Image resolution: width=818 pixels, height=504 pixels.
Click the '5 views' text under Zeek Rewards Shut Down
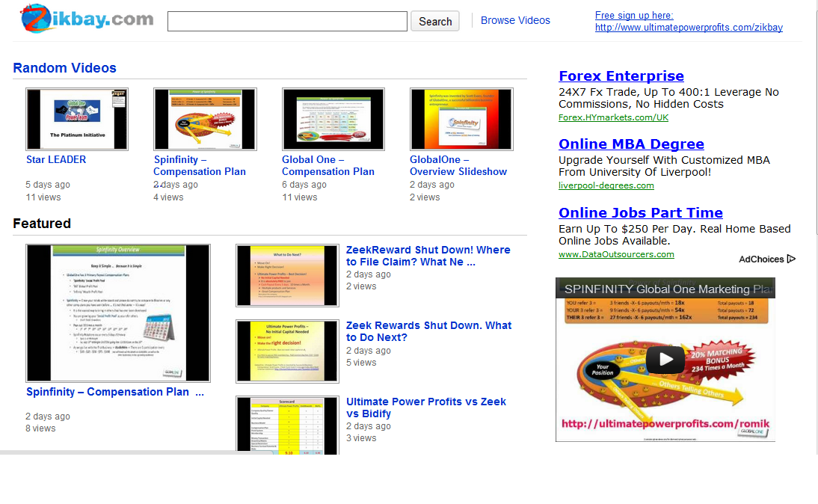[361, 363]
